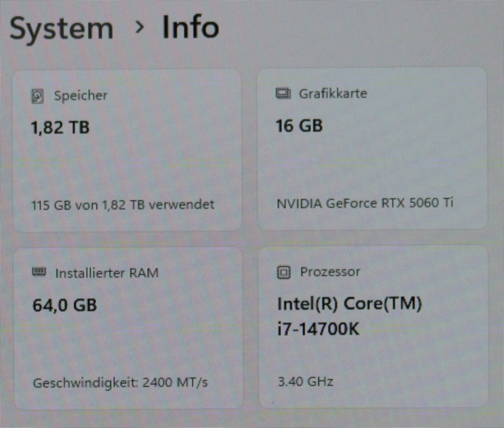Click the 16 GB graphics memory value

(299, 126)
